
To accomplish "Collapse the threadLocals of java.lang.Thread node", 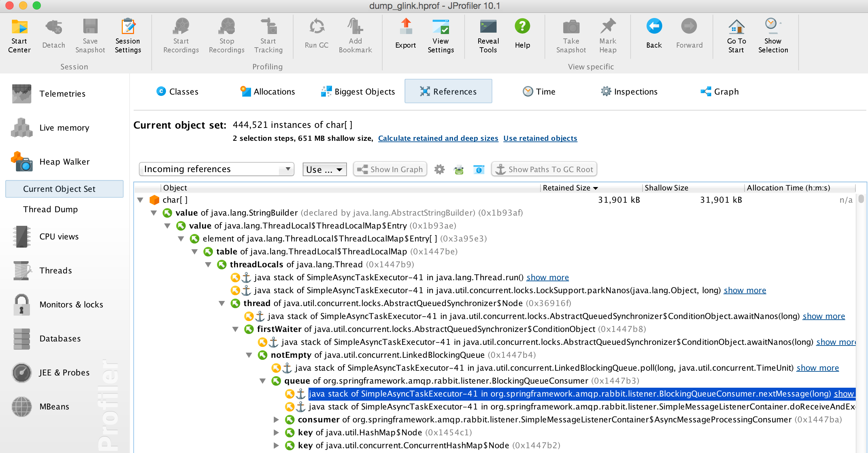I will [208, 265].
